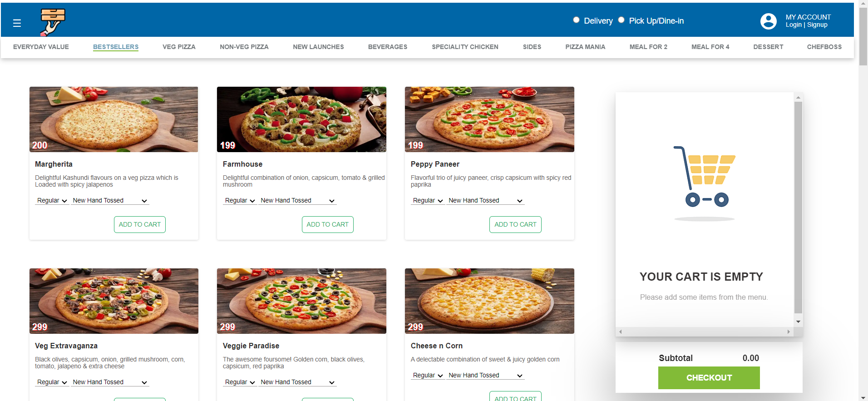
Task: Click cart panel scroll right arrow
Action: [x=789, y=332]
